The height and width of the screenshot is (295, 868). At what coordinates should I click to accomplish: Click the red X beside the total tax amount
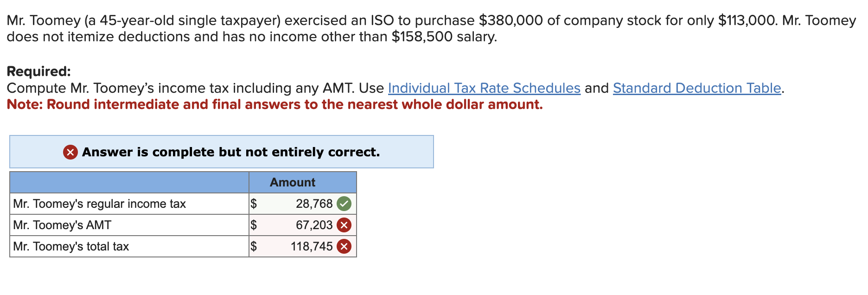[345, 246]
